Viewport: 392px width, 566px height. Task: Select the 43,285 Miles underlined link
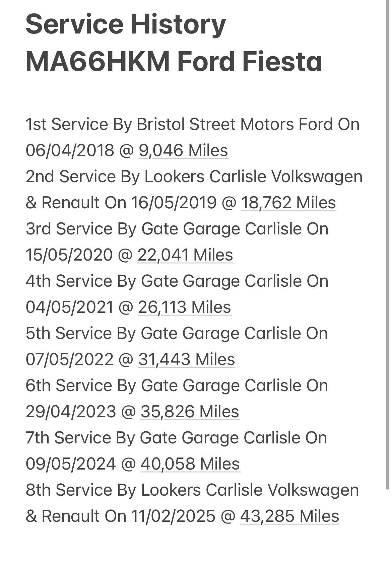point(289,516)
